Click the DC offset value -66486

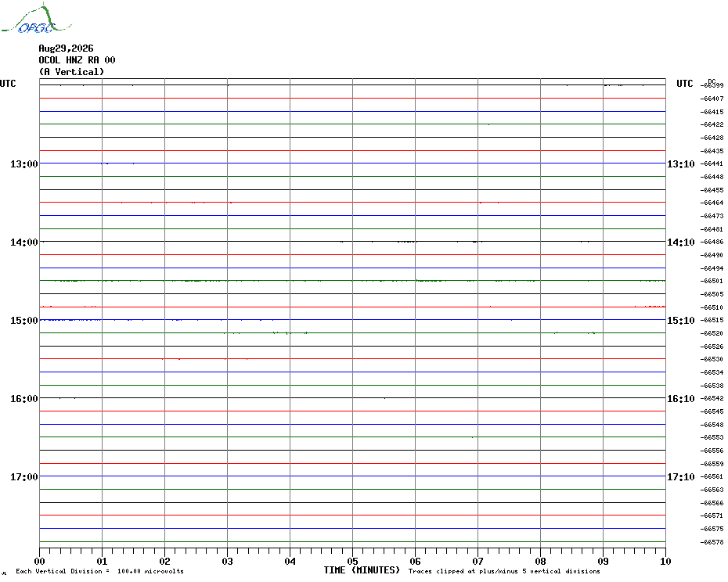[x=712, y=242]
